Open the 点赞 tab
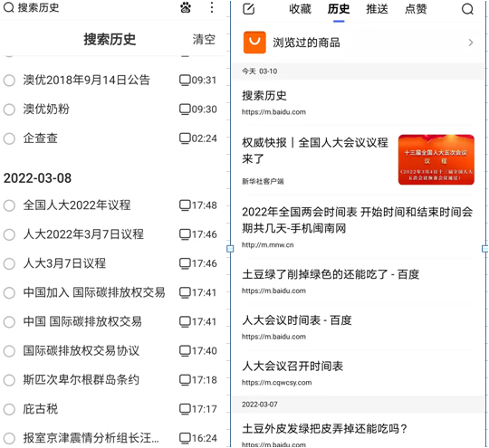The width and height of the screenshot is (489, 448). coord(416,9)
